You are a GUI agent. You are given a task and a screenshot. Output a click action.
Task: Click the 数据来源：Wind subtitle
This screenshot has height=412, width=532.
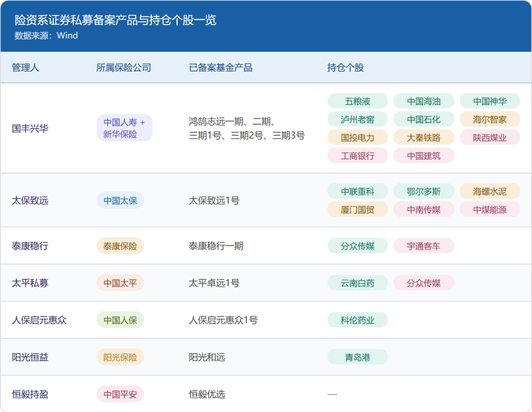click(46, 35)
